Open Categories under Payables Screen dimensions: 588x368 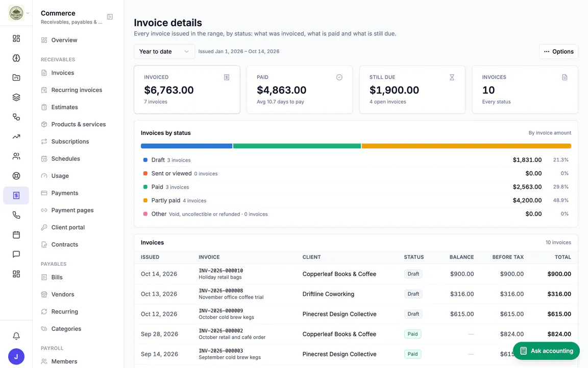pyautogui.click(x=66, y=329)
